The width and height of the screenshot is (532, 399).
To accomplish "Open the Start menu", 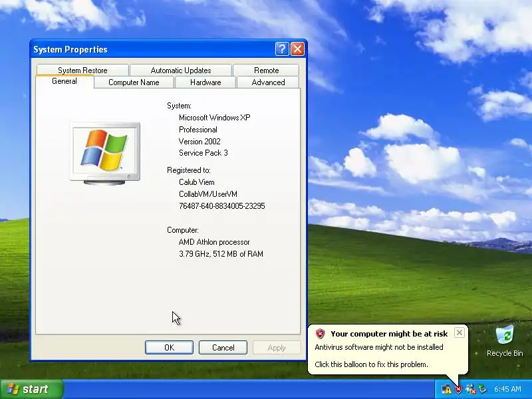I will pyautogui.click(x=32, y=389).
